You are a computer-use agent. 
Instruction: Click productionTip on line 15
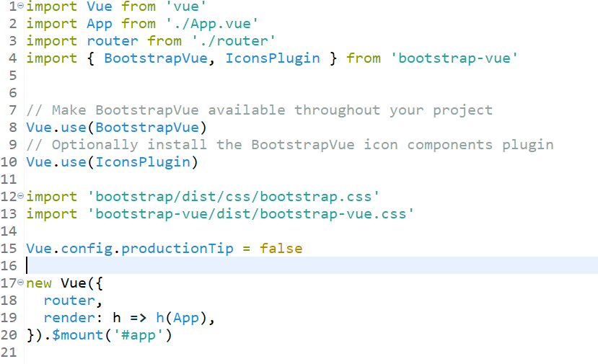pyautogui.click(x=177, y=249)
